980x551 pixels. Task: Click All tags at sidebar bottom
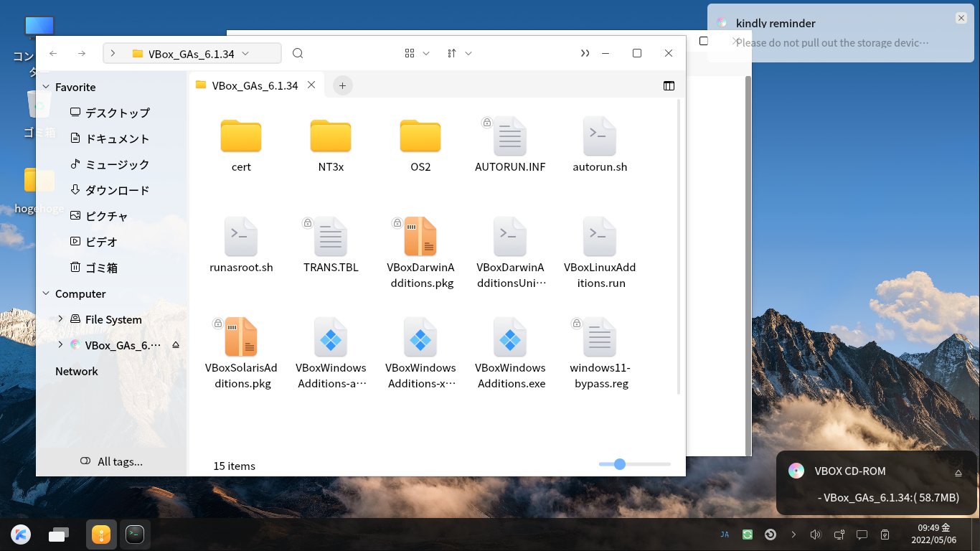(112, 461)
